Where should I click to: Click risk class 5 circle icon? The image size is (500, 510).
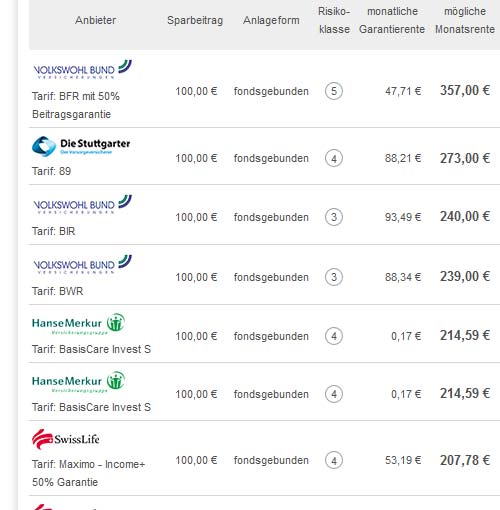pyautogui.click(x=334, y=91)
